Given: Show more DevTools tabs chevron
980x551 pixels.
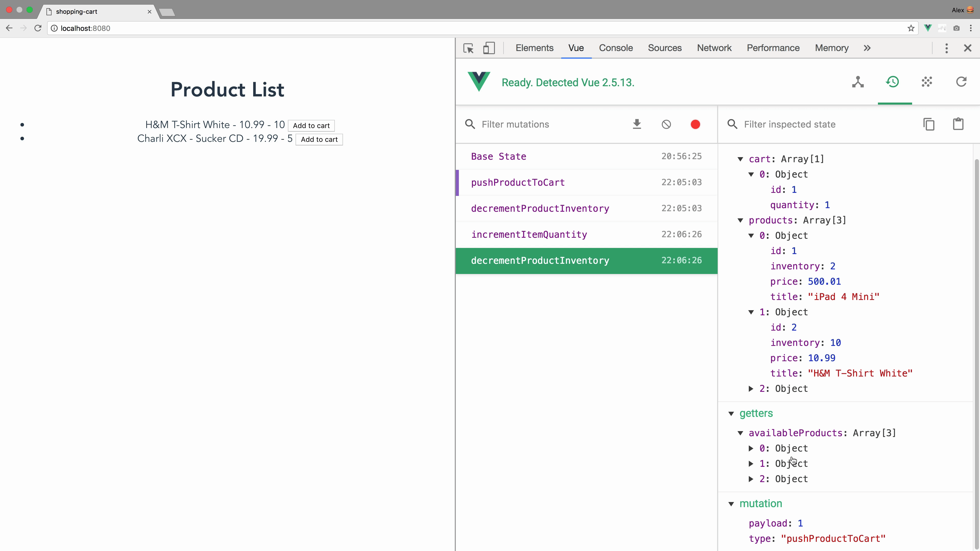Looking at the screenshot, I should (x=867, y=48).
